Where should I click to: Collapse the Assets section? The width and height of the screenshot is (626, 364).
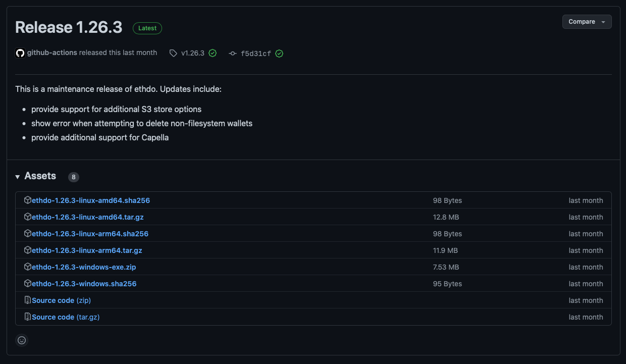(18, 177)
